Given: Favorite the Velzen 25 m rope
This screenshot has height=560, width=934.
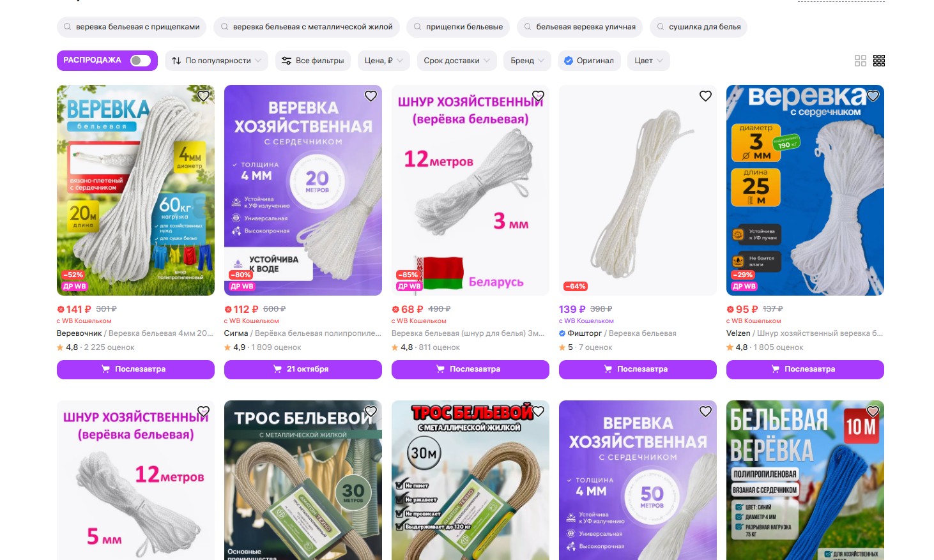Looking at the screenshot, I should (x=873, y=96).
